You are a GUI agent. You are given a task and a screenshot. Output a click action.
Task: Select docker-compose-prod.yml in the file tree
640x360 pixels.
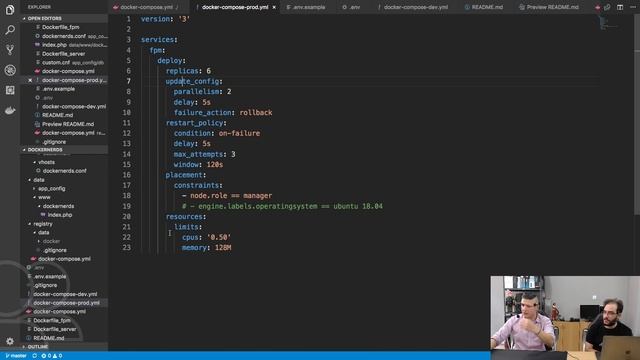[66, 303]
